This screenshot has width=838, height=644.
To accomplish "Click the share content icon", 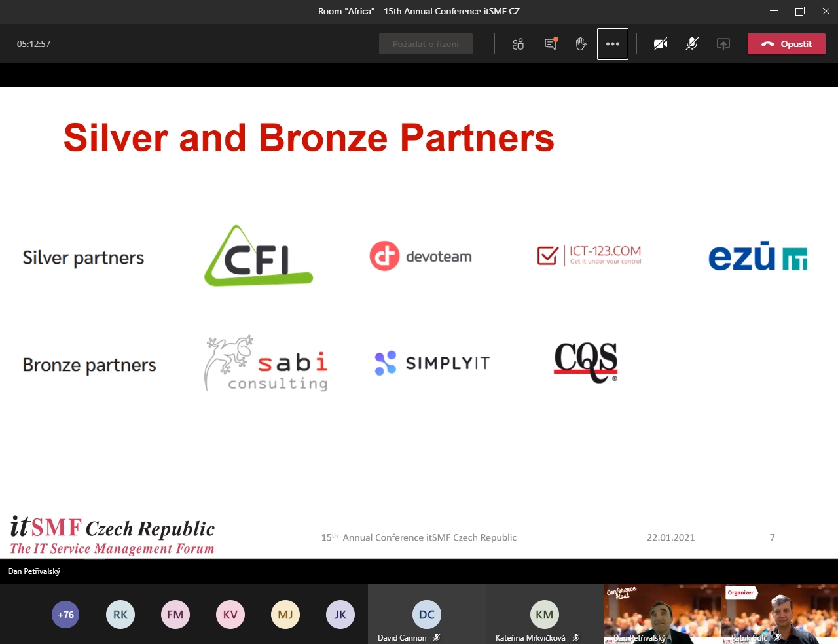I will [723, 44].
